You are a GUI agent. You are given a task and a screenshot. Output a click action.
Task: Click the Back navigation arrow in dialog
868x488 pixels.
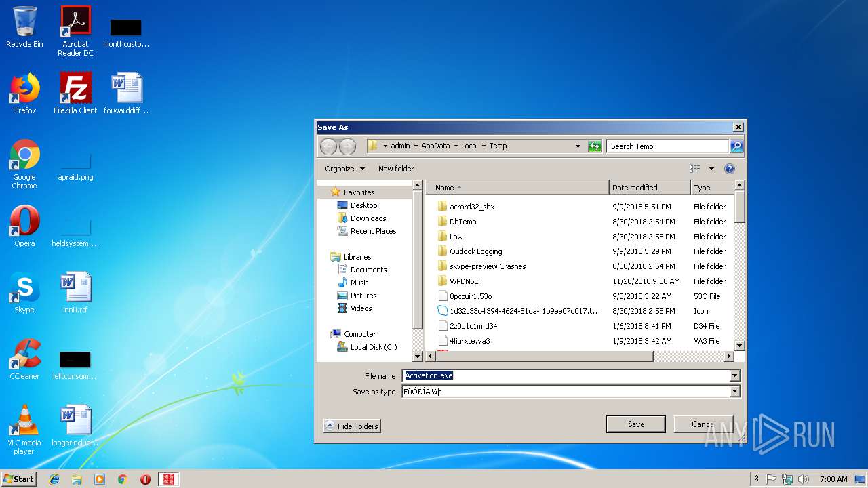[328, 146]
